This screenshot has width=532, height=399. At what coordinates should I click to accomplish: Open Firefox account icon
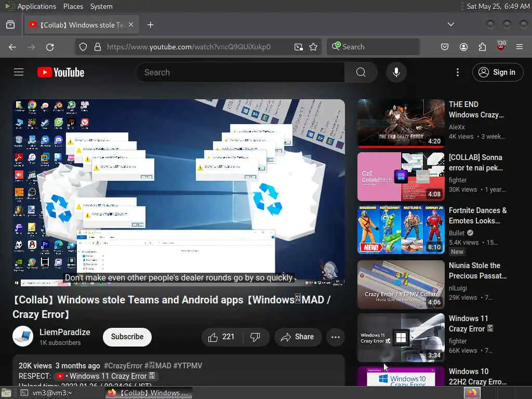(463, 47)
